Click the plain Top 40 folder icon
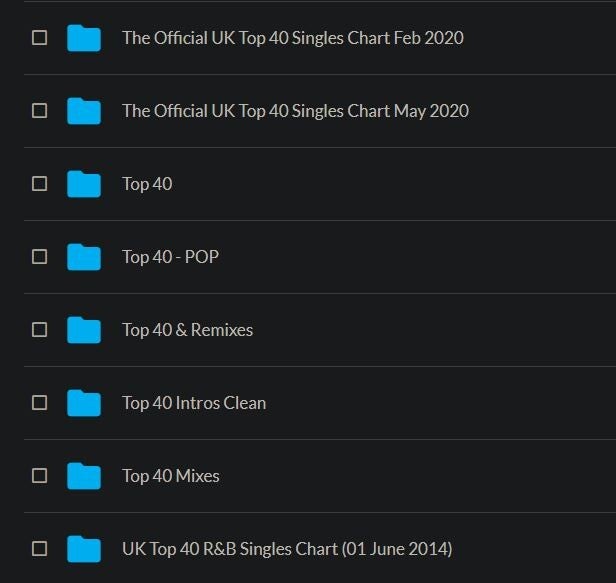This screenshot has height=583, width=616. click(84, 184)
